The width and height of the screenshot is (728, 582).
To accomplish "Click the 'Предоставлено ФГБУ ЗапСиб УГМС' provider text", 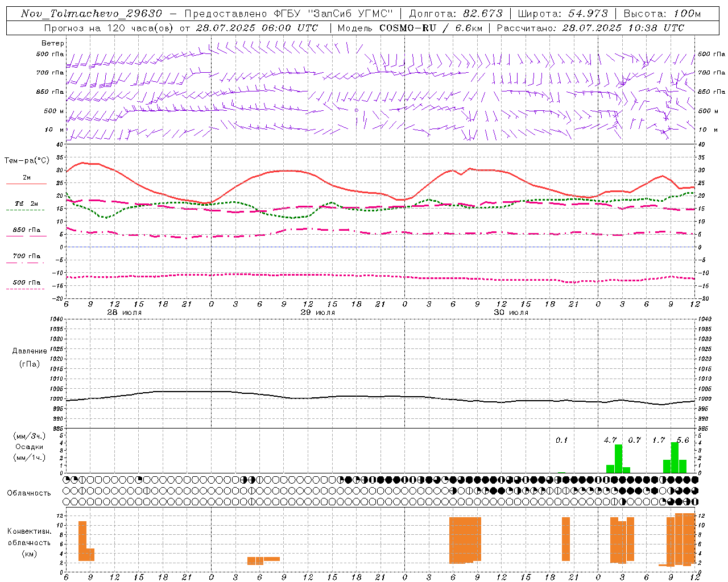I will coord(288,14).
